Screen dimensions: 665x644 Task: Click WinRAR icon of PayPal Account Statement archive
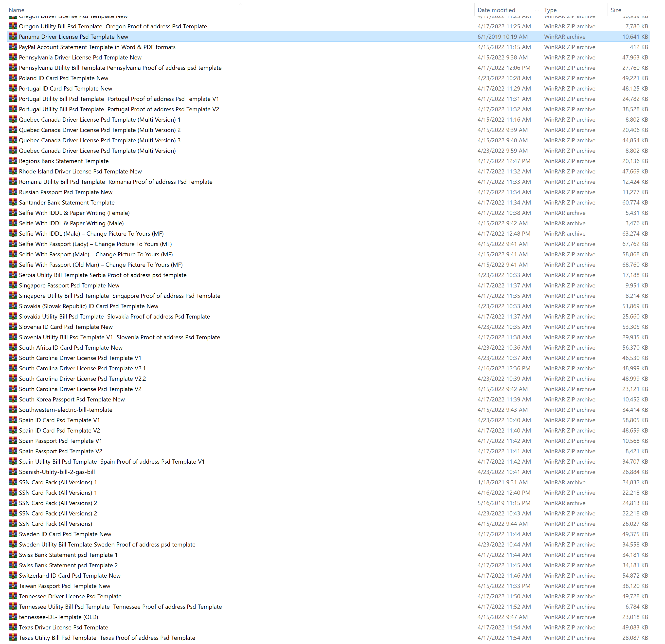13,47
